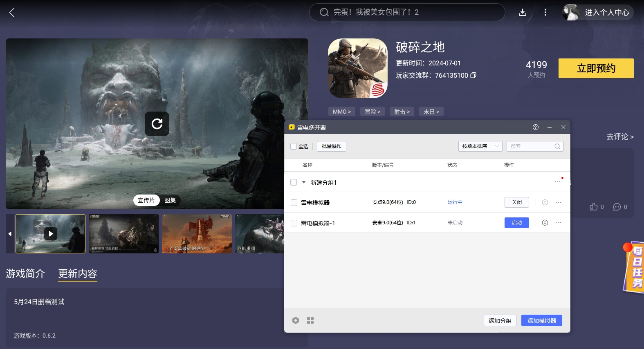Open multi-instance manager settings hexagon icon
644x349 pixels.
click(x=296, y=320)
